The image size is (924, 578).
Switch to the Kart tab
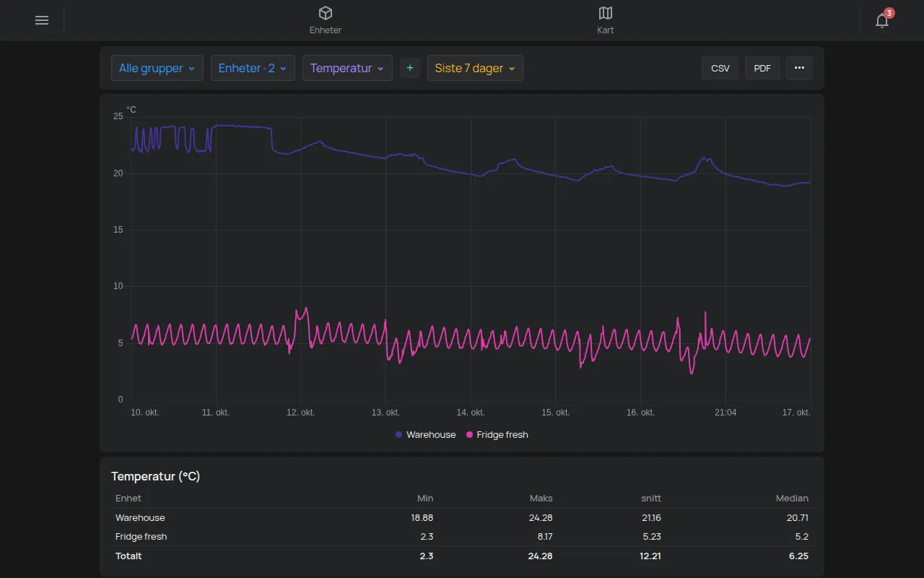click(606, 20)
